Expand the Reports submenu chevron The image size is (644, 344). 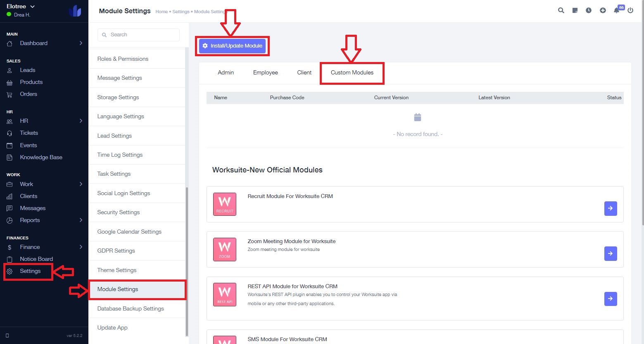[x=81, y=220]
